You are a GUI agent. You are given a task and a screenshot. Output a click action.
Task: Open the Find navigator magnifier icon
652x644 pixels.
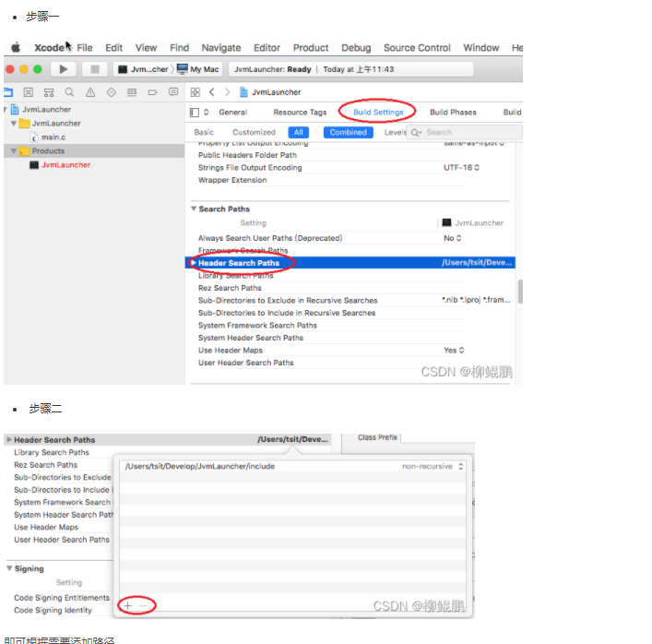(69, 92)
